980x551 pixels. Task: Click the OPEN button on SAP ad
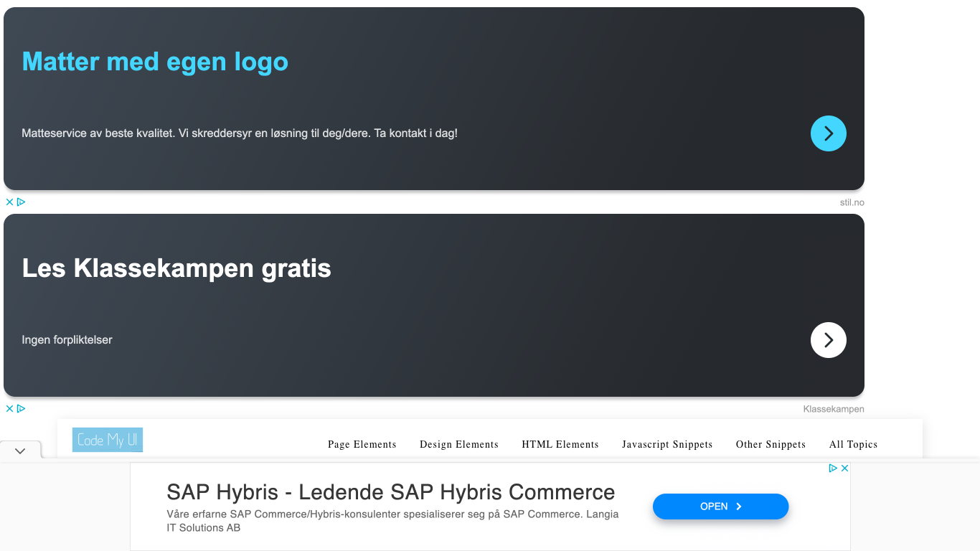point(720,507)
